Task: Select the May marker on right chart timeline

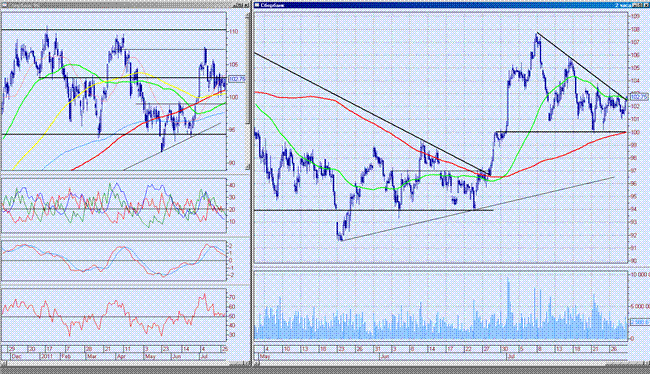Action: click(x=264, y=356)
